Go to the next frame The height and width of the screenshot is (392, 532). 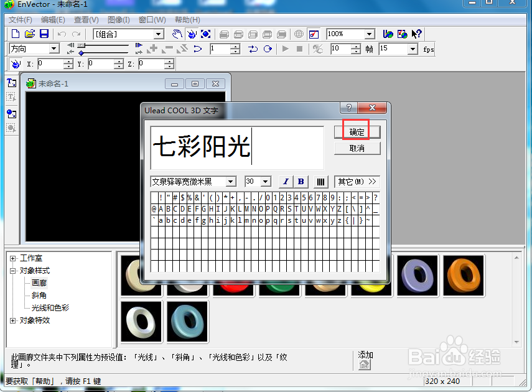[139, 45]
